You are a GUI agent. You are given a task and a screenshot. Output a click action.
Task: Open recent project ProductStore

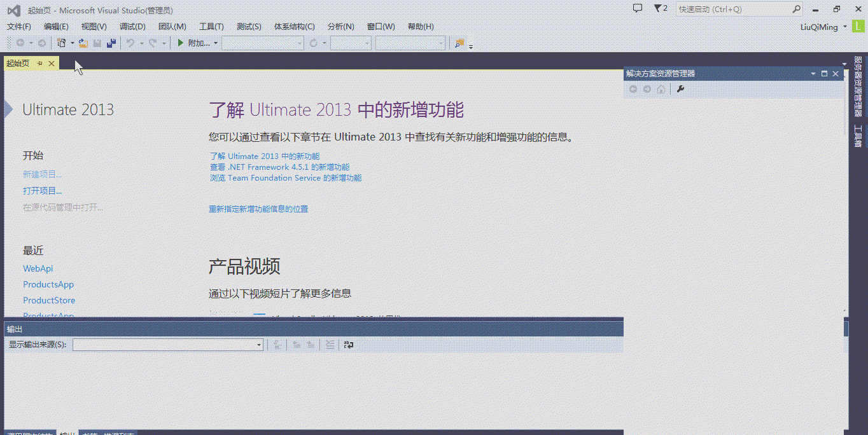(x=49, y=300)
